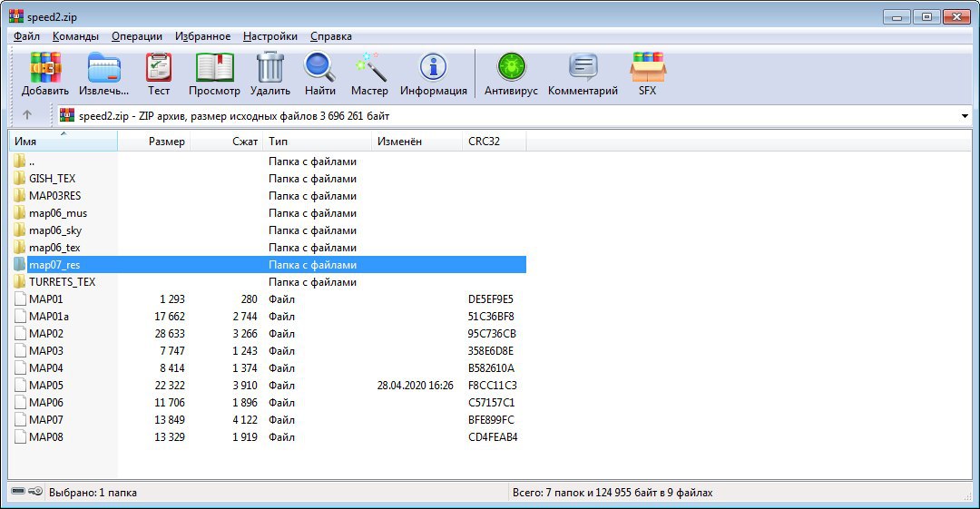Click CRC32 value B582610A
Viewport: 980px width, 509px height.
[x=491, y=367]
